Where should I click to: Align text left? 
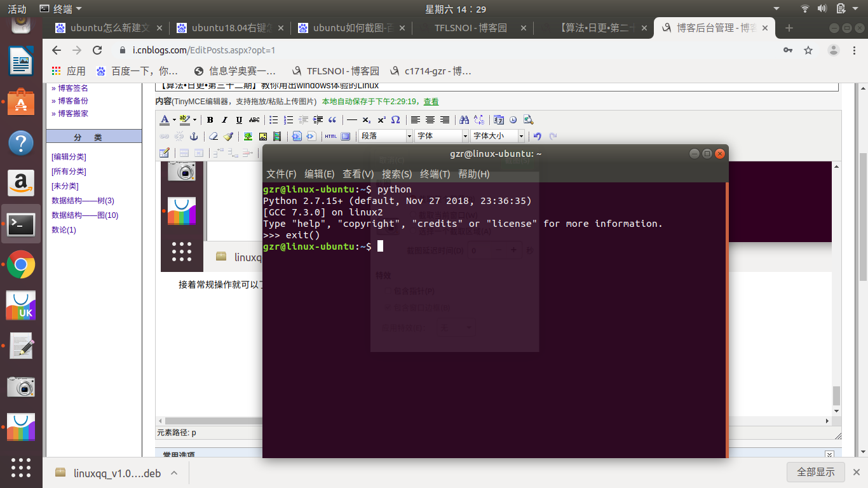[416, 120]
